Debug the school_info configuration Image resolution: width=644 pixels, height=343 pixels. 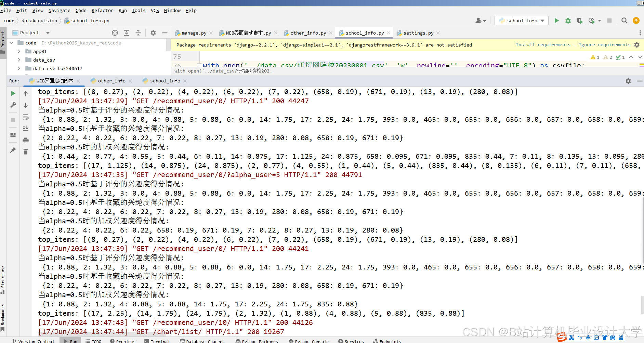[568, 21]
